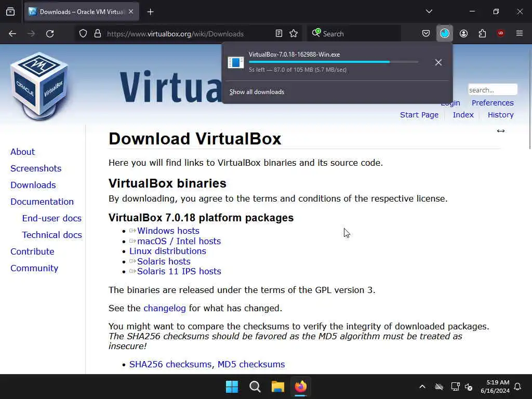Close the Downloads – Oracle VM VirtualBox tab
Image resolution: width=532 pixels, height=399 pixels.
131,12
